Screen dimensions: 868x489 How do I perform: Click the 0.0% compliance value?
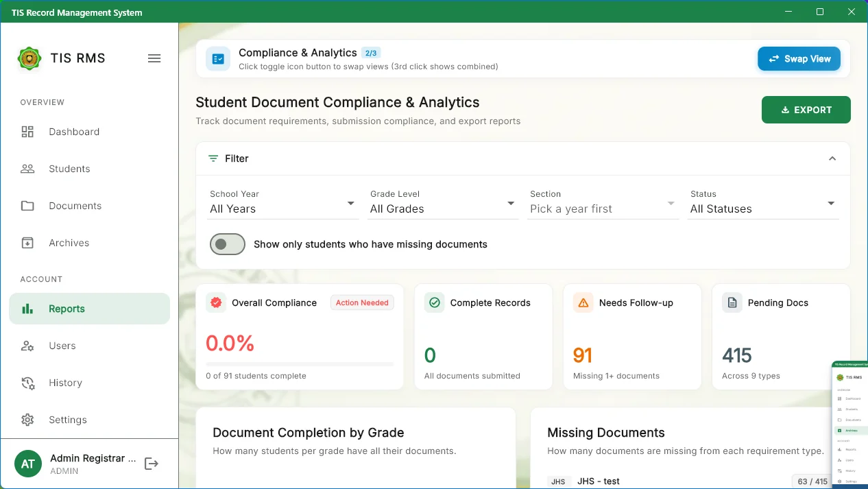[230, 343]
